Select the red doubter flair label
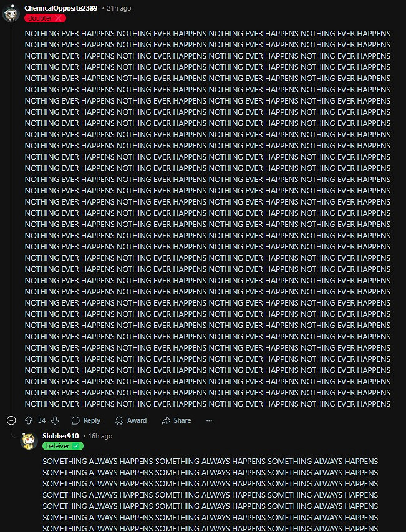The image size is (406, 532). point(45,18)
